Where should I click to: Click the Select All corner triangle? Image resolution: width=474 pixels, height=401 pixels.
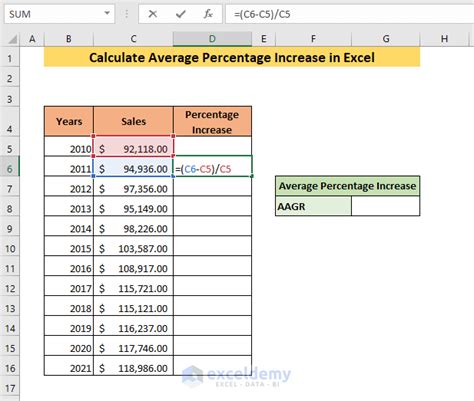(12, 40)
